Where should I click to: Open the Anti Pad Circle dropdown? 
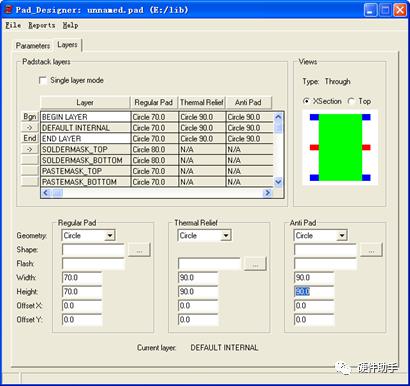[342, 236]
